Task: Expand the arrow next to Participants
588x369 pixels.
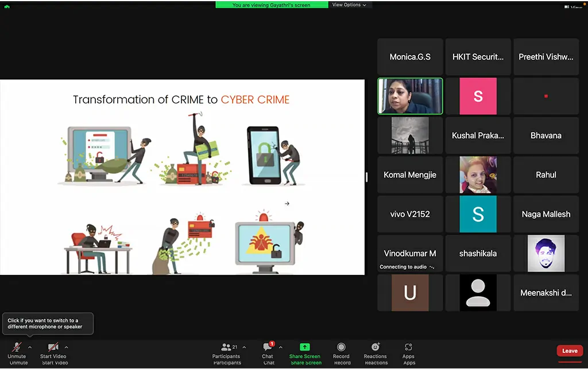Action: [244, 347]
